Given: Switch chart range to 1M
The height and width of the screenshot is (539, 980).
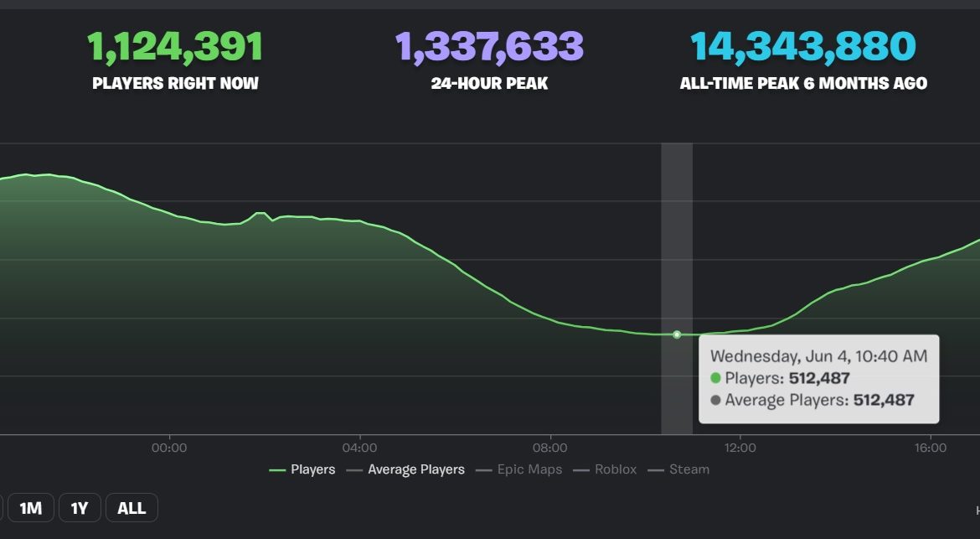Looking at the screenshot, I should click(31, 508).
